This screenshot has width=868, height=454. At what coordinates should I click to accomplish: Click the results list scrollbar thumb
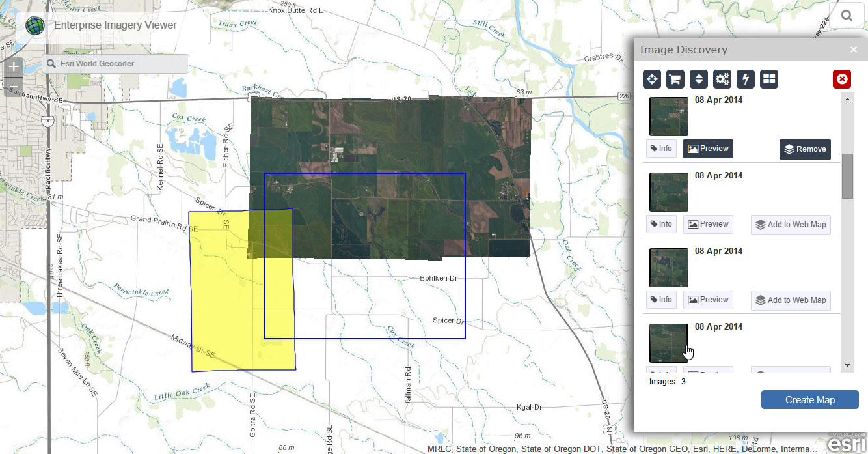[847, 176]
